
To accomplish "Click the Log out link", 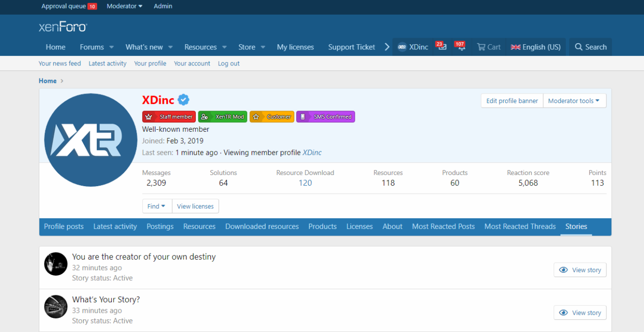I will [229, 63].
